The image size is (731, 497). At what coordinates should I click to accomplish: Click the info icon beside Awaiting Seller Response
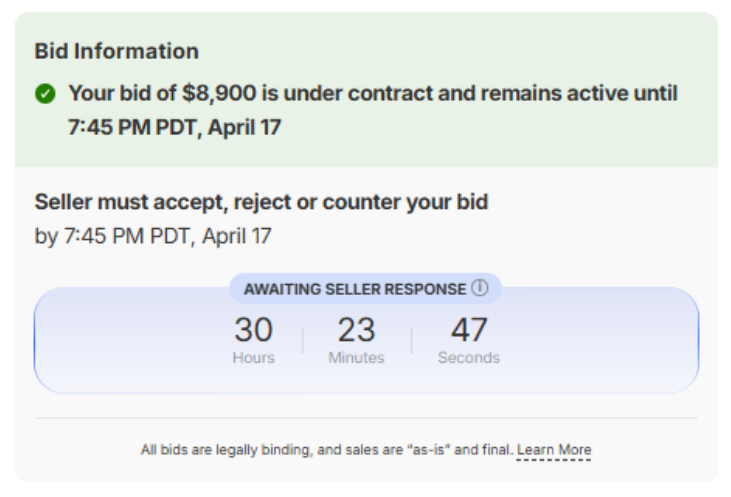pos(480,289)
